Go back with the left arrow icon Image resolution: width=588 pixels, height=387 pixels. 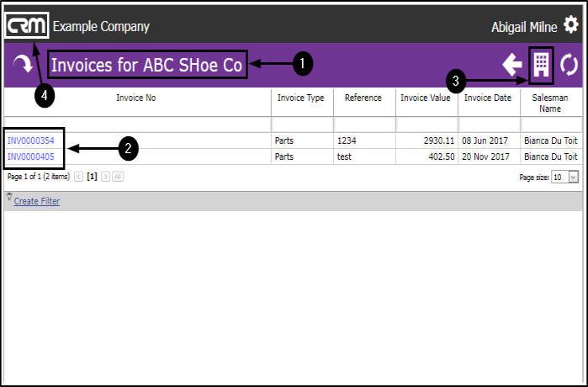(511, 65)
